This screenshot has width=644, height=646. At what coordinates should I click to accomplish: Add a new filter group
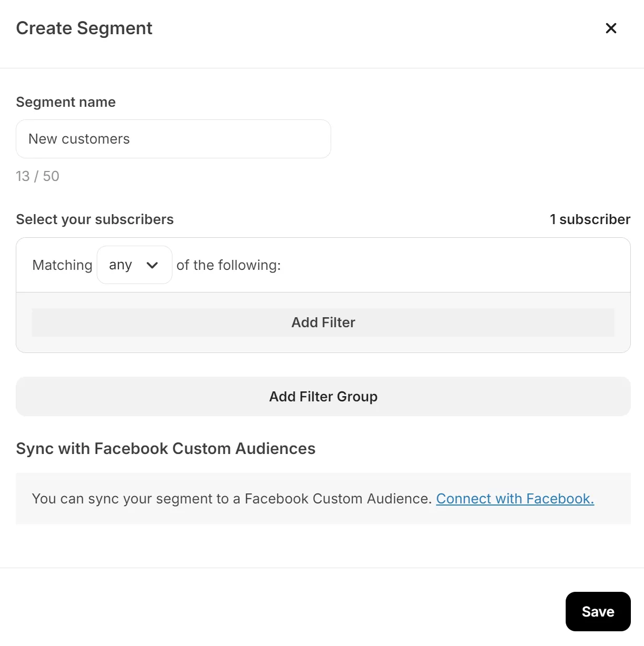click(x=323, y=397)
